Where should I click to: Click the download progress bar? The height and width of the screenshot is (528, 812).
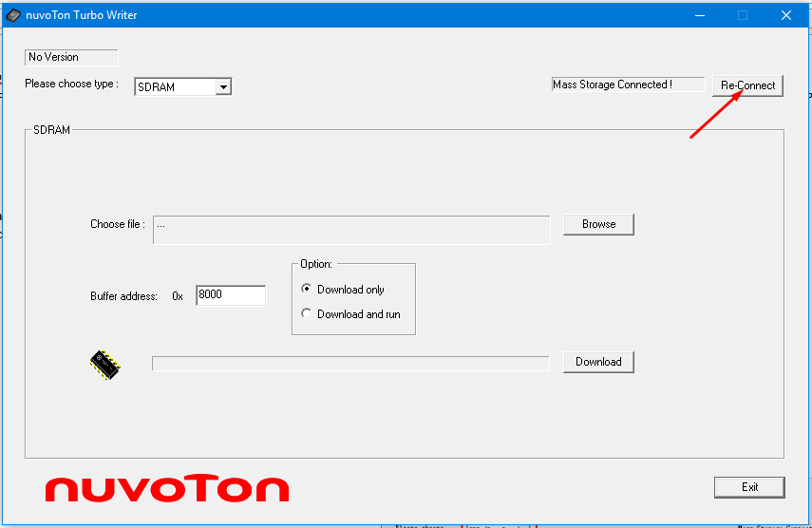[x=350, y=364]
